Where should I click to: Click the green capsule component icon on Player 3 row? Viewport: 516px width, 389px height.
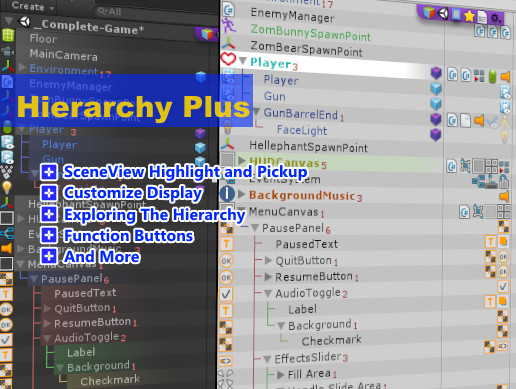point(492,76)
